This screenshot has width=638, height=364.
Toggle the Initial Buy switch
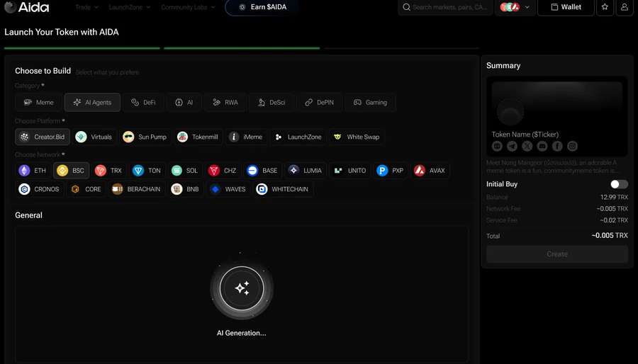click(619, 184)
